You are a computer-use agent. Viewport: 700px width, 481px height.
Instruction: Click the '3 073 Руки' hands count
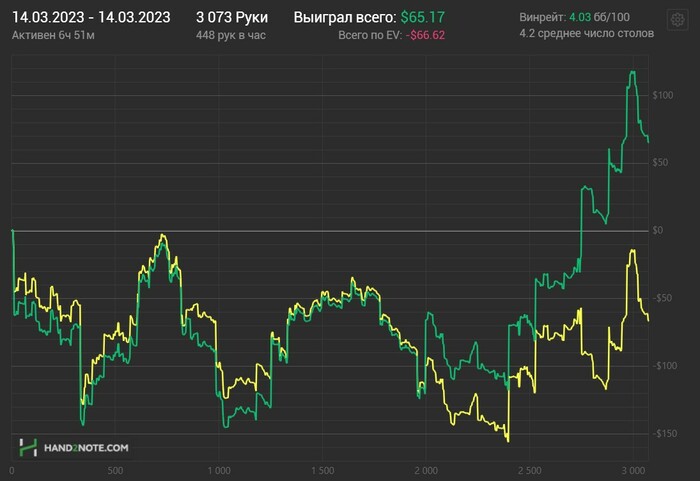click(x=232, y=17)
